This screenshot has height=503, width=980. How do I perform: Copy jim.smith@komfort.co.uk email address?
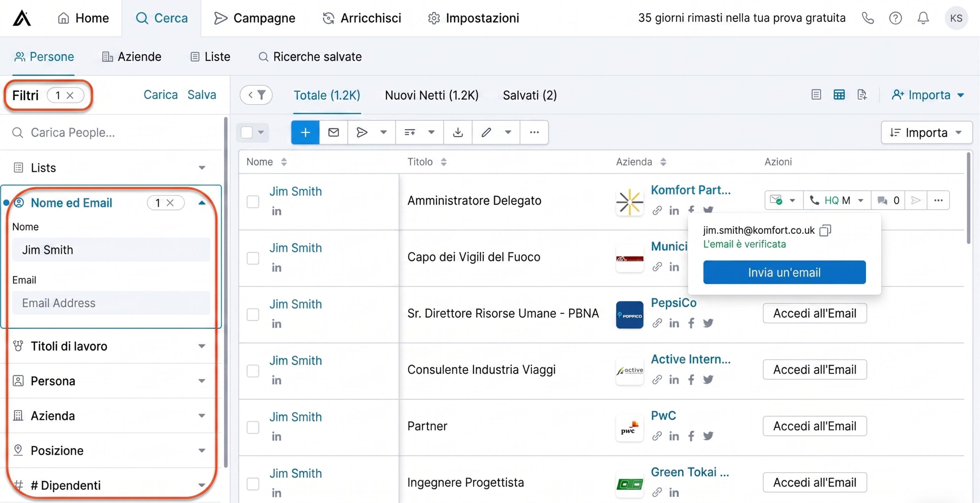[825, 230]
